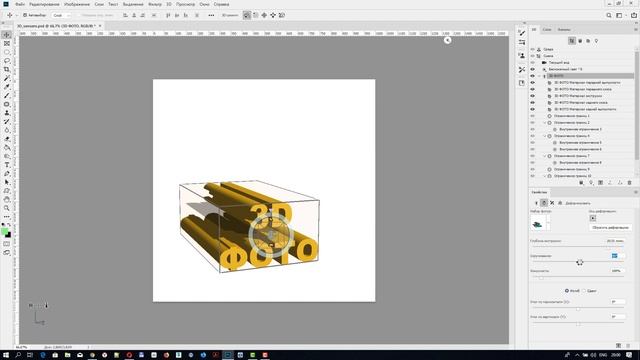Filter the 3D panel by Materials
Viewport: 640px width, 360px height.
pos(588,41)
